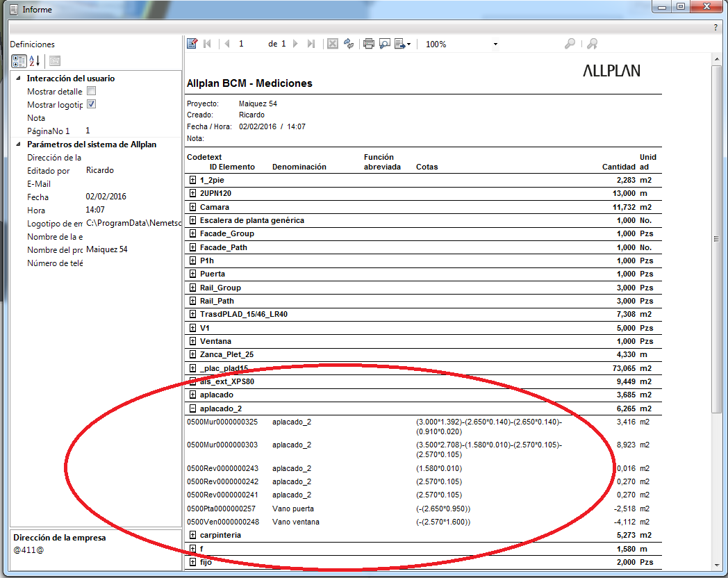Click the Dirección de la property row
Viewport: 728px width, 578px height.
click(96, 158)
